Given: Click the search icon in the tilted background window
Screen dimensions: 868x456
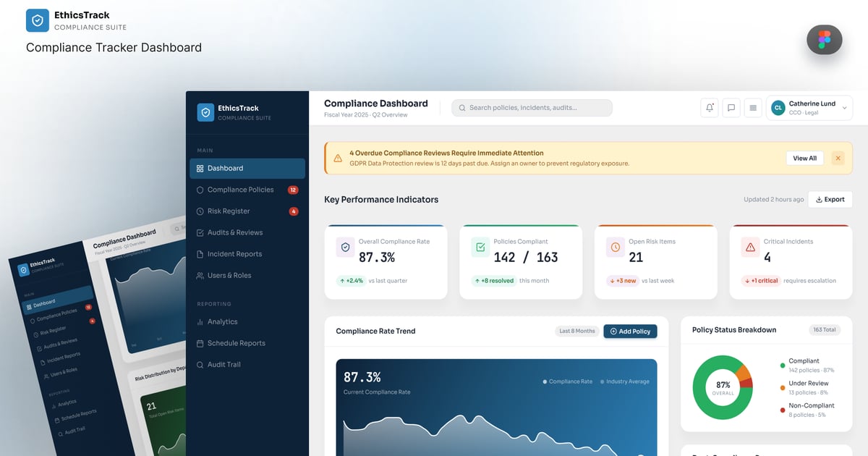Looking at the screenshot, I should click(x=176, y=229).
